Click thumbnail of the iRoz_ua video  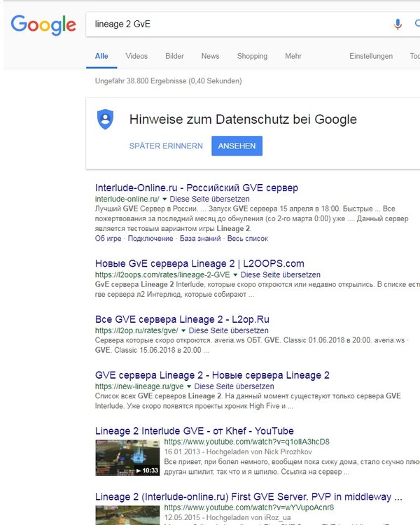pos(127,515)
